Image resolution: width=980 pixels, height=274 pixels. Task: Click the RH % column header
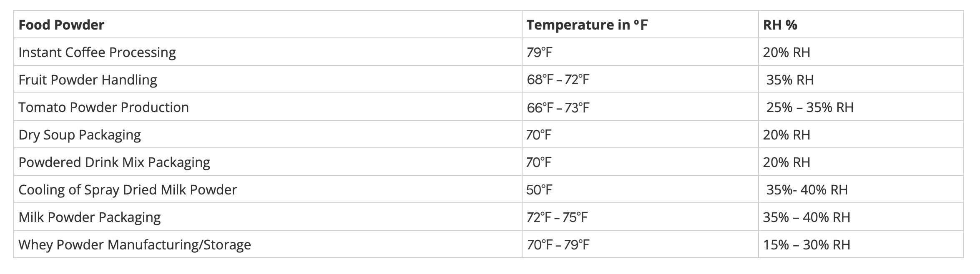(780, 25)
